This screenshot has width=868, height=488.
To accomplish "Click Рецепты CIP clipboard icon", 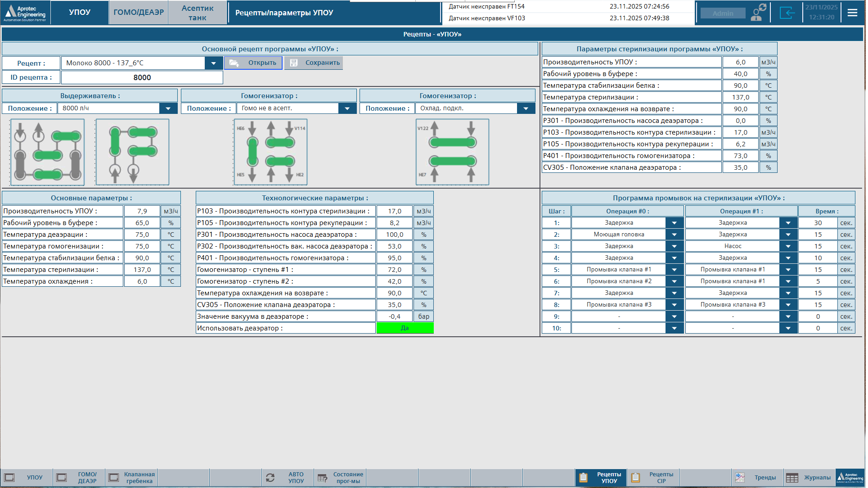I will tap(635, 478).
